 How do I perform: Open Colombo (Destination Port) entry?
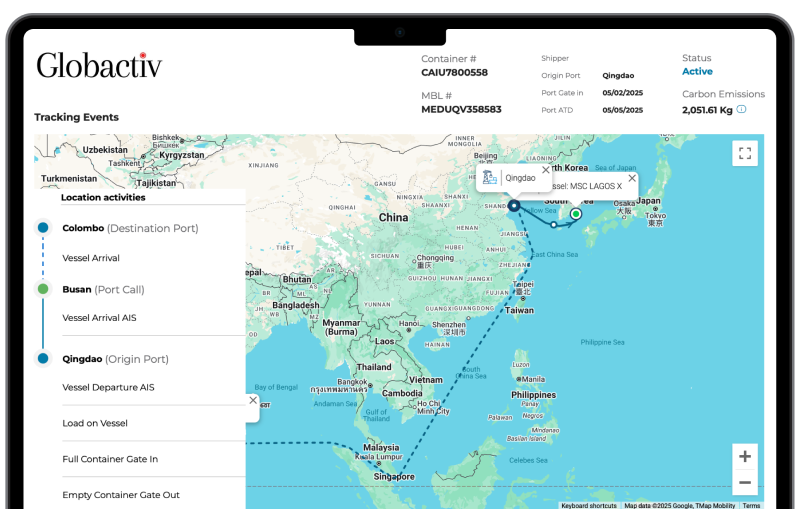pyautogui.click(x=130, y=228)
